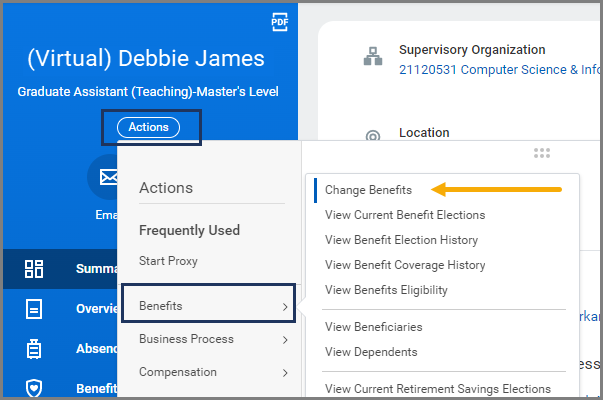Select Change Benefits menu option
603x400 pixels.
(368, 189)
